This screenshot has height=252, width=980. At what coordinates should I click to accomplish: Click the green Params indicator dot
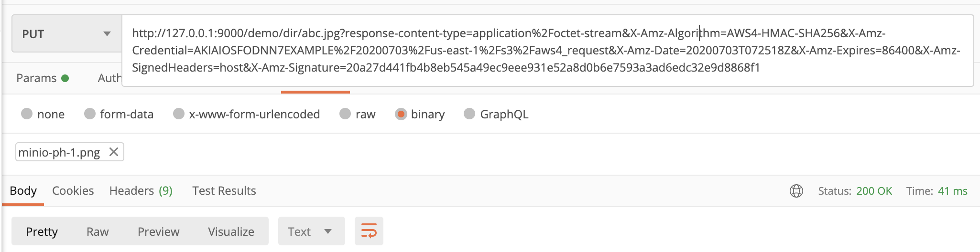point(65,78)
